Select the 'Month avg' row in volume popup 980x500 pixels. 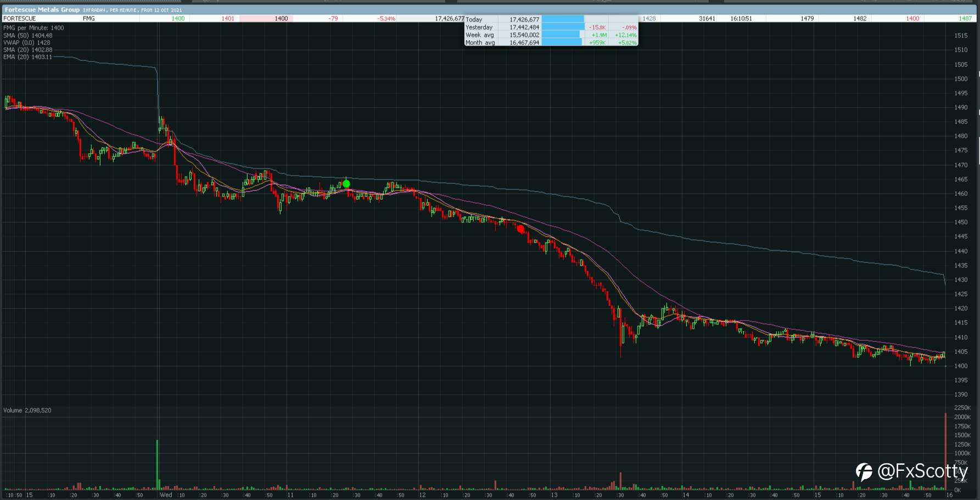coord(551,42)
